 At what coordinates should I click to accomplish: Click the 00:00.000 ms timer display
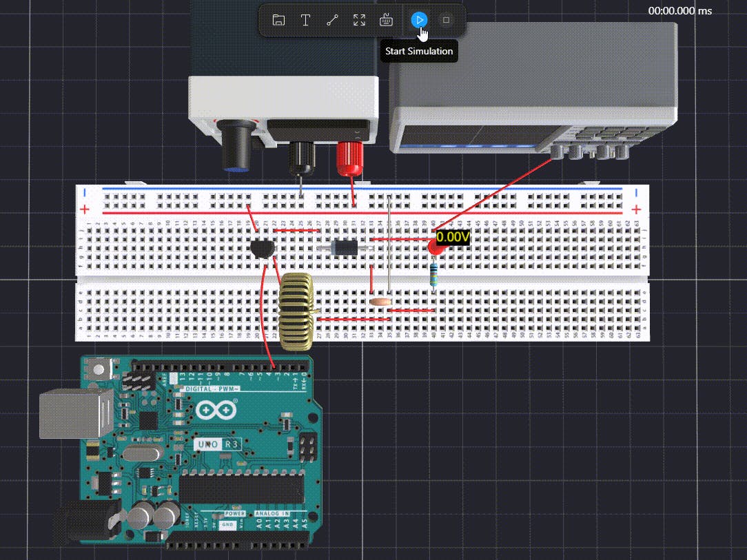pos(681,11)
